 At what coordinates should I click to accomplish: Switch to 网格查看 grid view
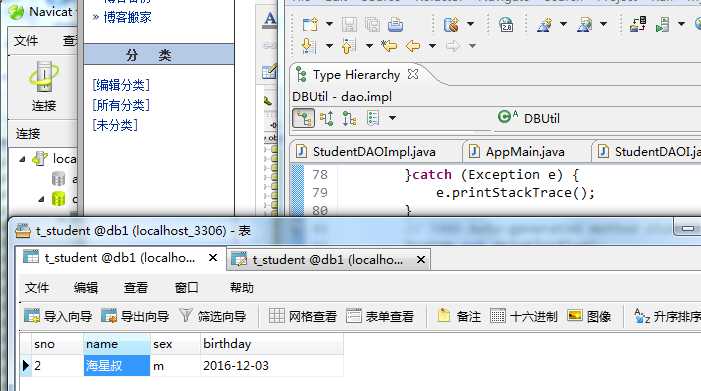(x=303, y=316)
